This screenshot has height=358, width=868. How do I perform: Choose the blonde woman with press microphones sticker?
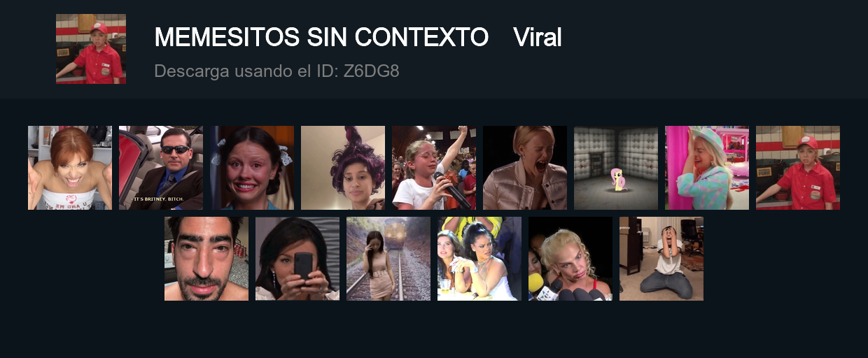pyautogui.click(x=570, y=259)
